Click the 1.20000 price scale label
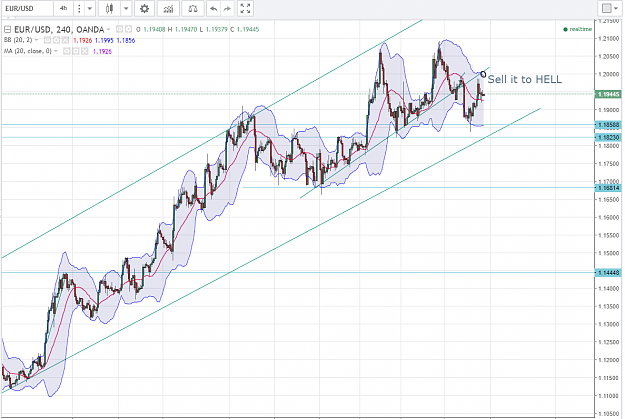The height and width of the screenshot is (419, 625). pyautogui.click(x=609, y=74)
